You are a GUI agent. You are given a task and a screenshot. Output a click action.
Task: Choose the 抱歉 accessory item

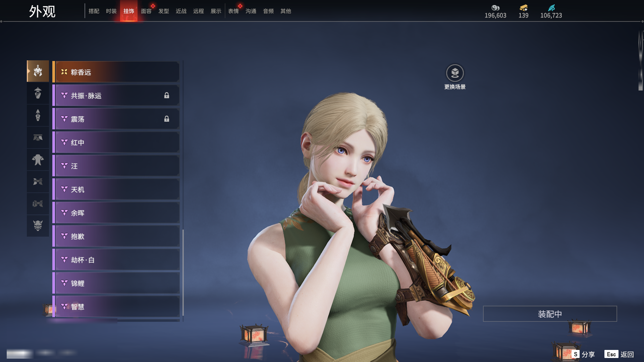[x=116, y=236]
